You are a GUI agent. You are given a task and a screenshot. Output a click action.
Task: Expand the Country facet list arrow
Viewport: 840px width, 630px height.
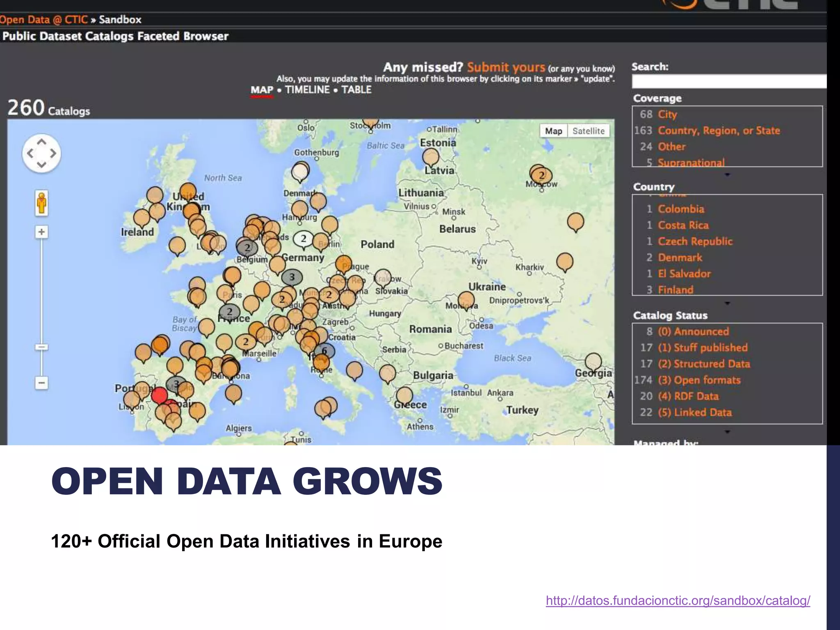coord(727,303)
